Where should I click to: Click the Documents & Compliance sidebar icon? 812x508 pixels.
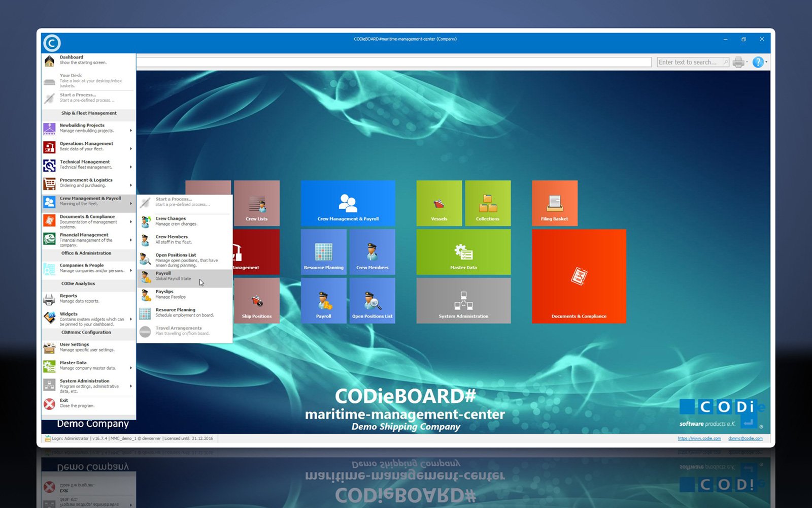pyautogui.click(x=49, y=220)
